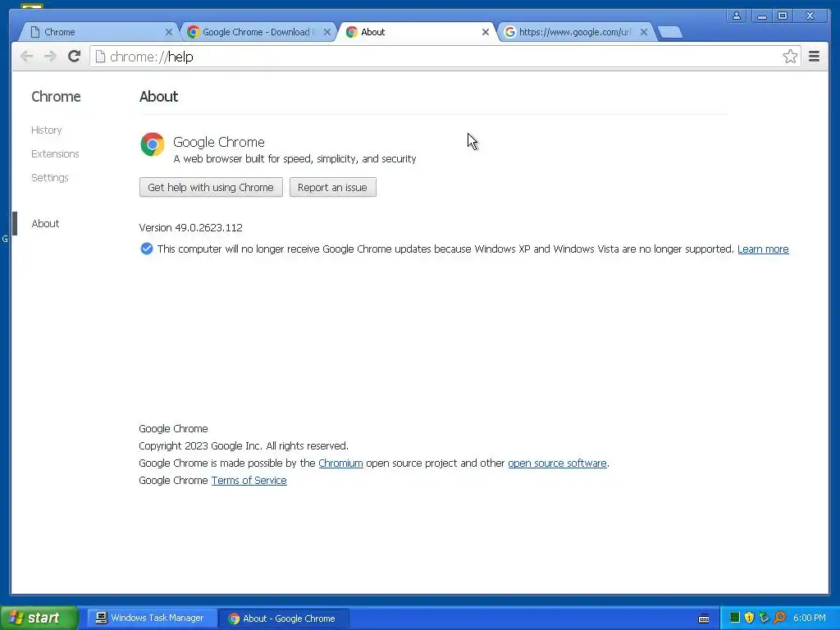Click the green Task Manager tray icon
The height and width of the screenshot is (630, 840).
pyautogui.click(x=734, y=618)
